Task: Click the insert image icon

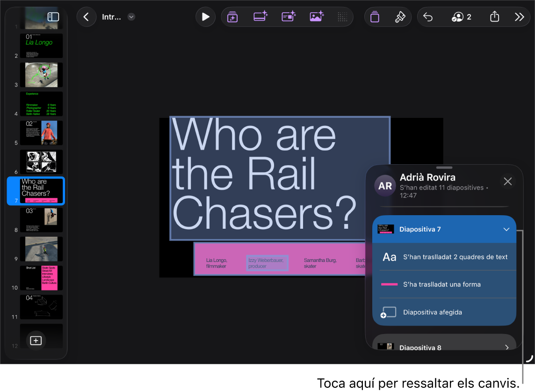Action: pyautogui.click(x=317, y=17)
